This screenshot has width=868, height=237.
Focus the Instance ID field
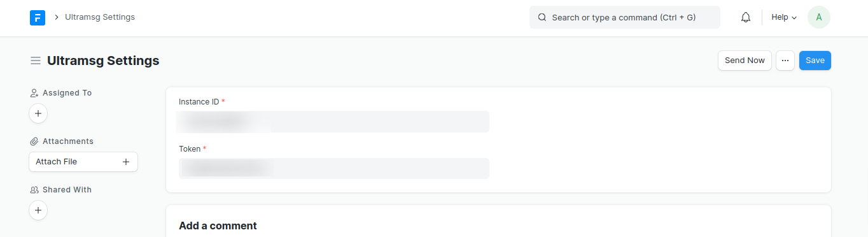point(333,122)
